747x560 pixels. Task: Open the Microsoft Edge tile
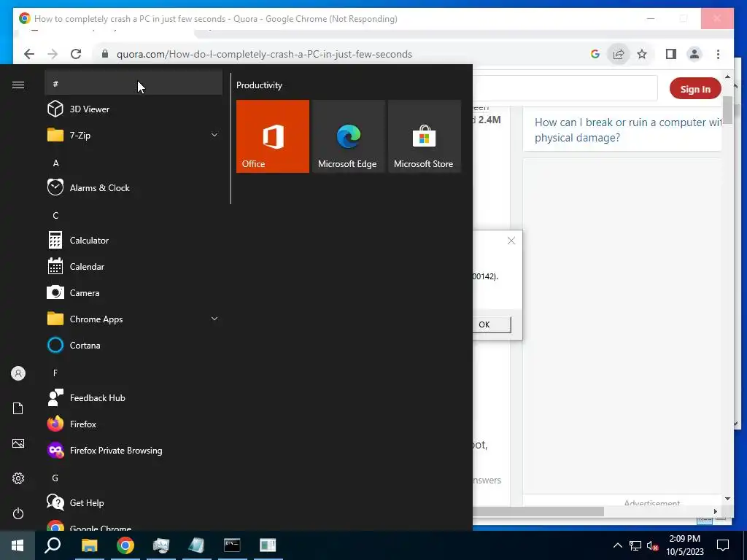click(348, 136)
